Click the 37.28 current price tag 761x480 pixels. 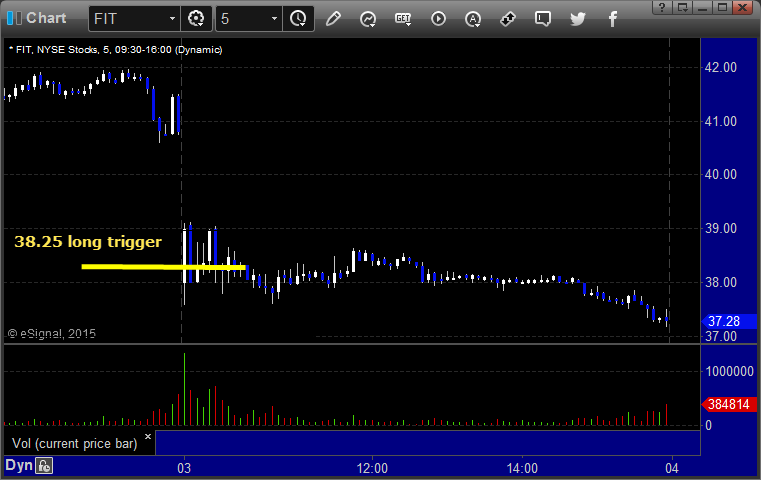tap(729, 321)
